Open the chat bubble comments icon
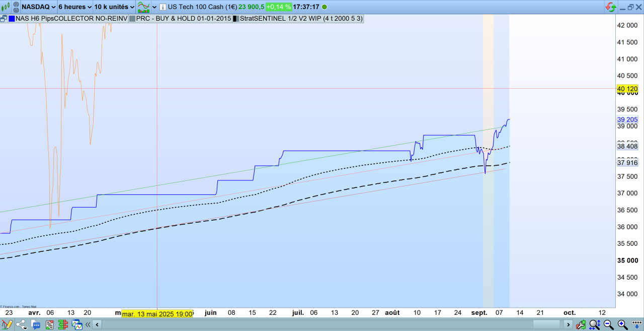The image size is (644, 331). pyautogui.click(x=36, y=324)
